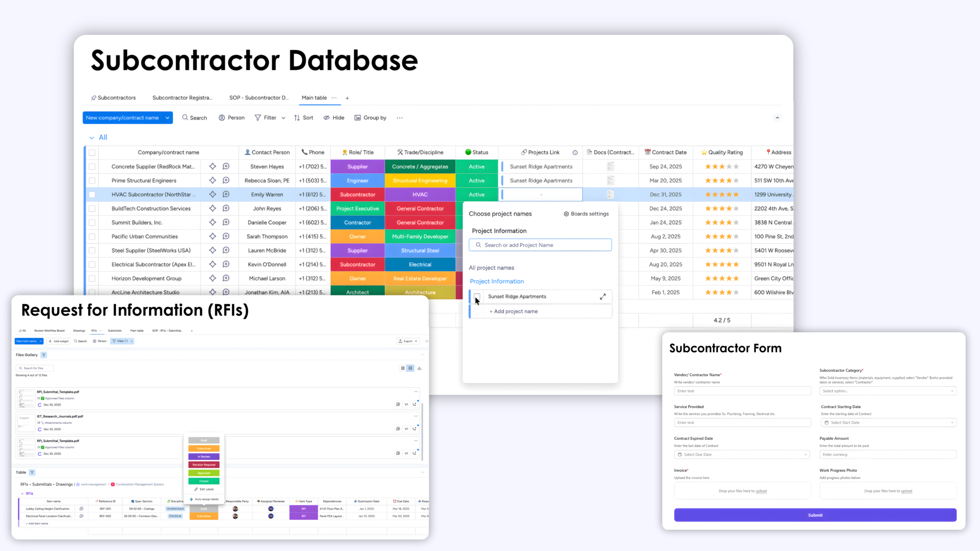This screenshot has width=980, height=551.
Task: Expand Sunset Ridge Apartments item arrows icon
Action: point(603,296)
